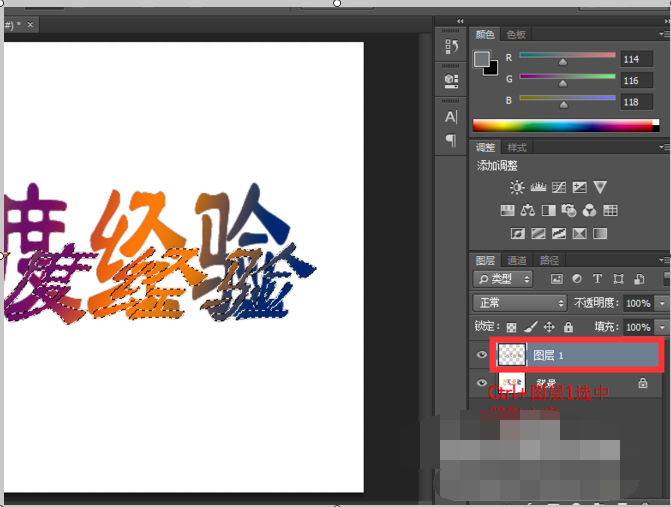Add a Photo Filter adjustment
This screenshot has width=671, height=507.
(569, 211)
